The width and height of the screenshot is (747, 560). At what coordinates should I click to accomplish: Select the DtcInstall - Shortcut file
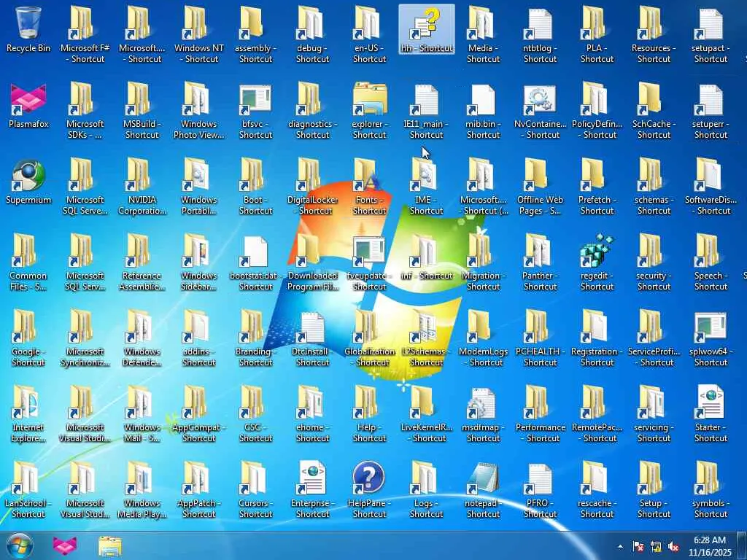click(312, 338)
